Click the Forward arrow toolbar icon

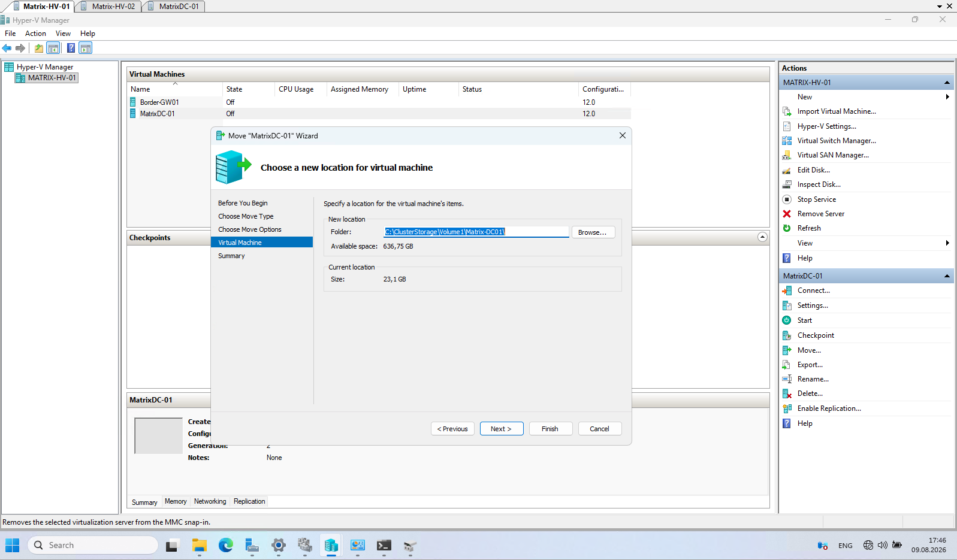point(20,48)
